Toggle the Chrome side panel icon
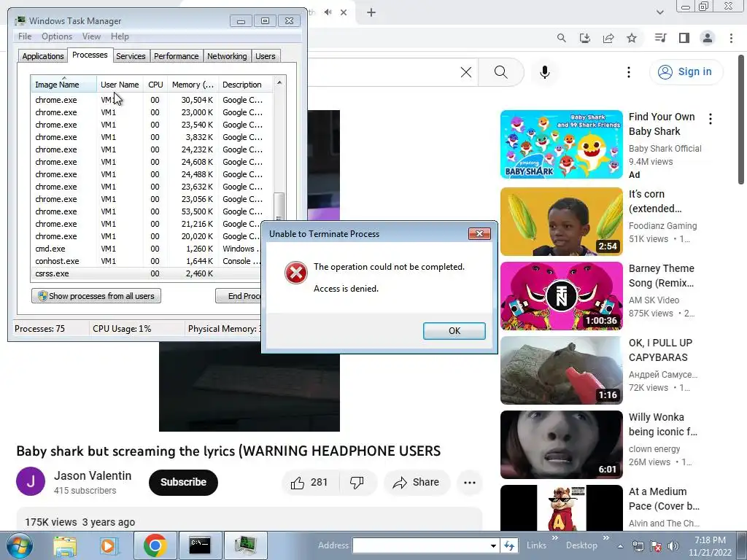 684,38
